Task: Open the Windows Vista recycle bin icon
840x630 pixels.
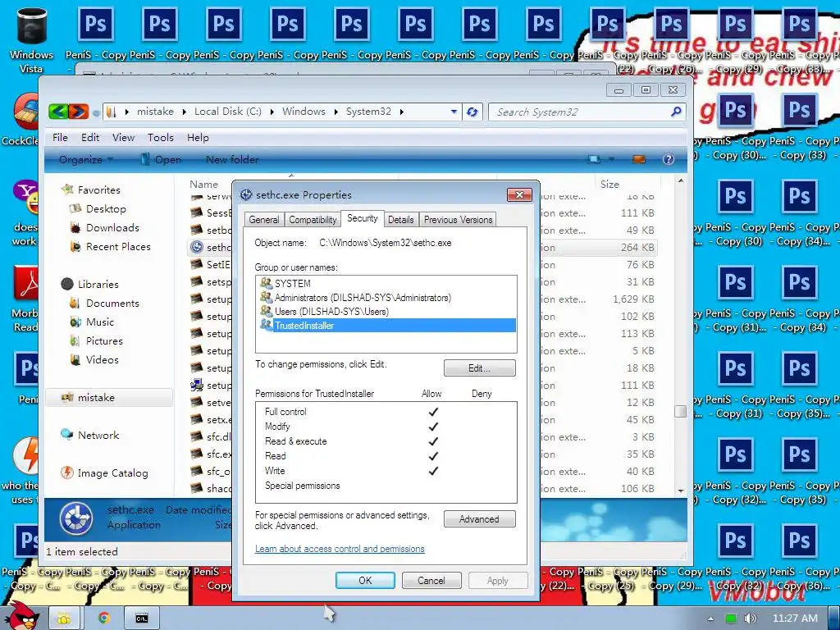Action: tap(32, 40)
